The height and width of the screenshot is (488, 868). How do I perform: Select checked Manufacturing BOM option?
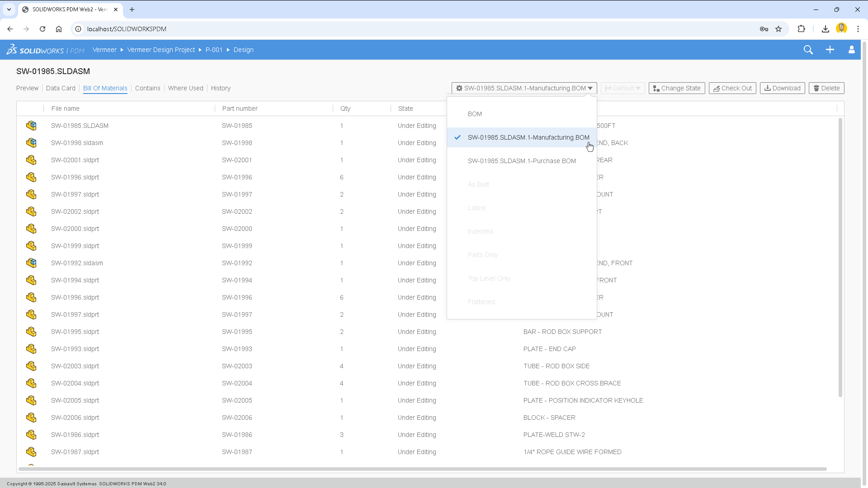click(x=528, y=137)
